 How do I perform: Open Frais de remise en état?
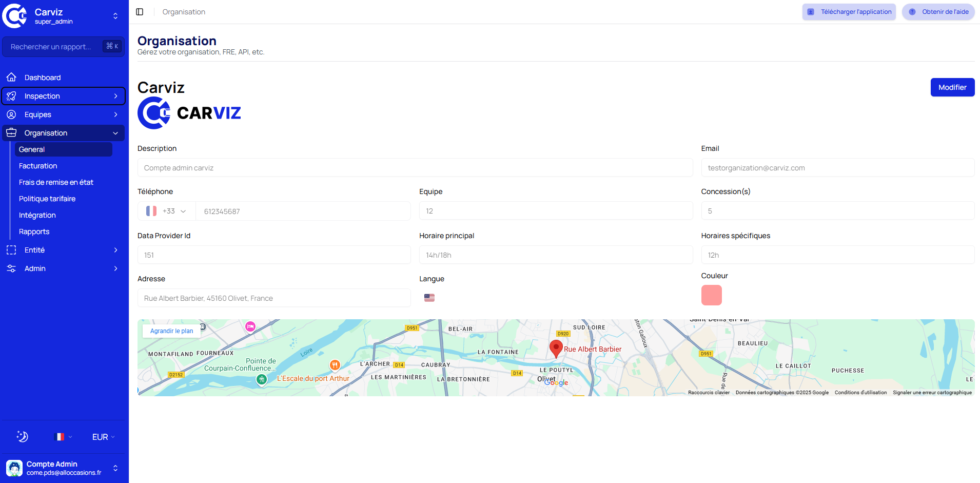pos(64,182)
